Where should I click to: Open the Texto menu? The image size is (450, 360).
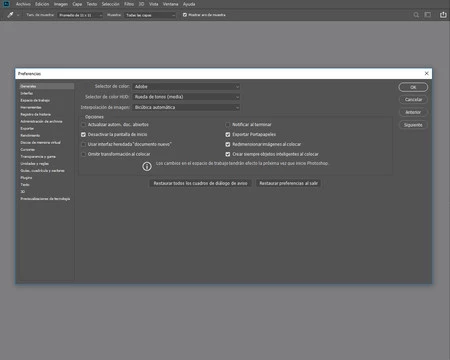click(x=92, y=4)
